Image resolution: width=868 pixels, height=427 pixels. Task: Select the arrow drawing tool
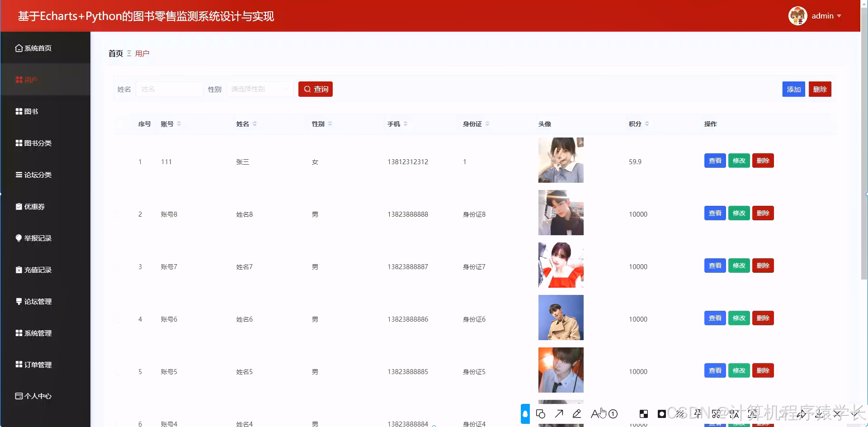point(559,414)
